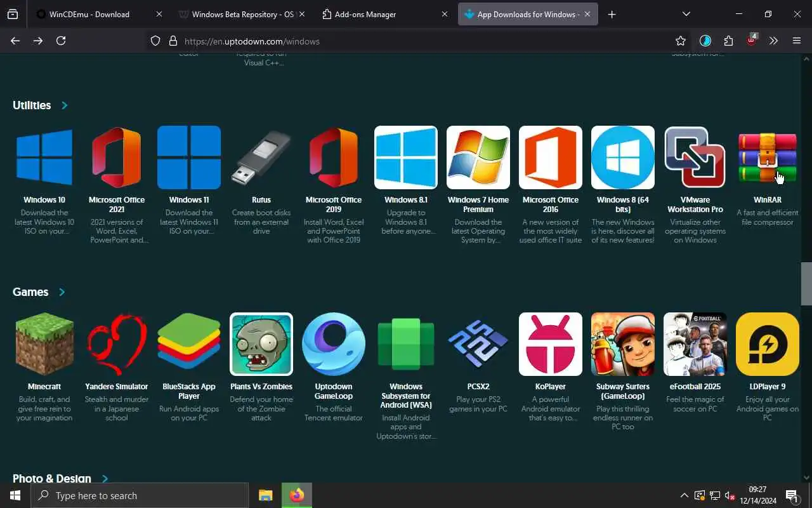Open the Microsoft Office 2021 icon
Viewport: 812px width, 508px height.
117,157
